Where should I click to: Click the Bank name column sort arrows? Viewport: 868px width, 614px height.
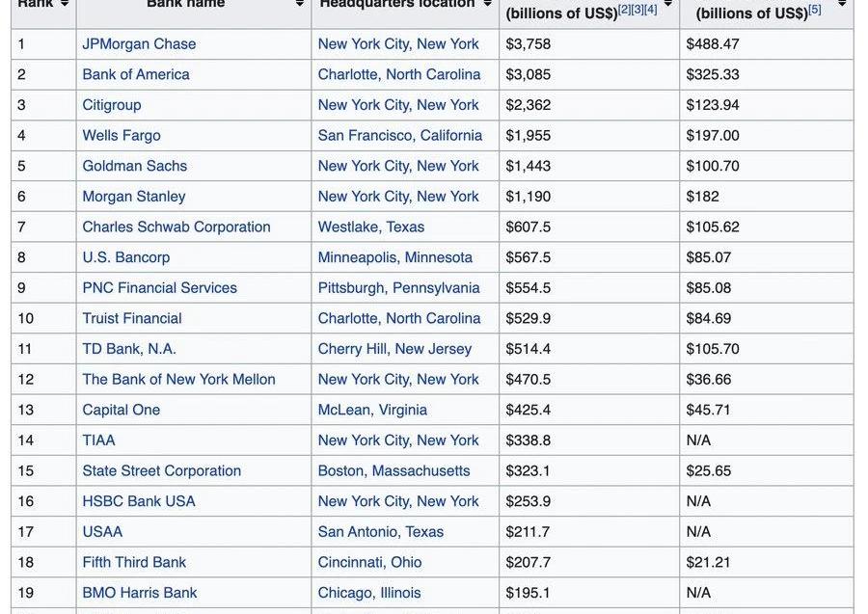pyautogui.click(x=300, y=4)
